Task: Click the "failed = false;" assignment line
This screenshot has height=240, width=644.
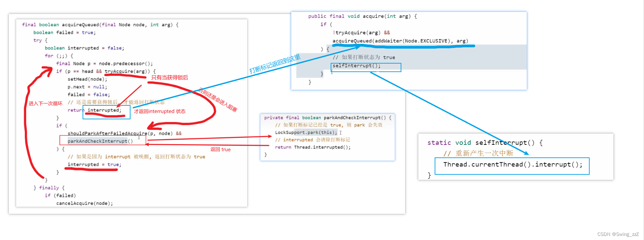Action: [x=89, y=95]
